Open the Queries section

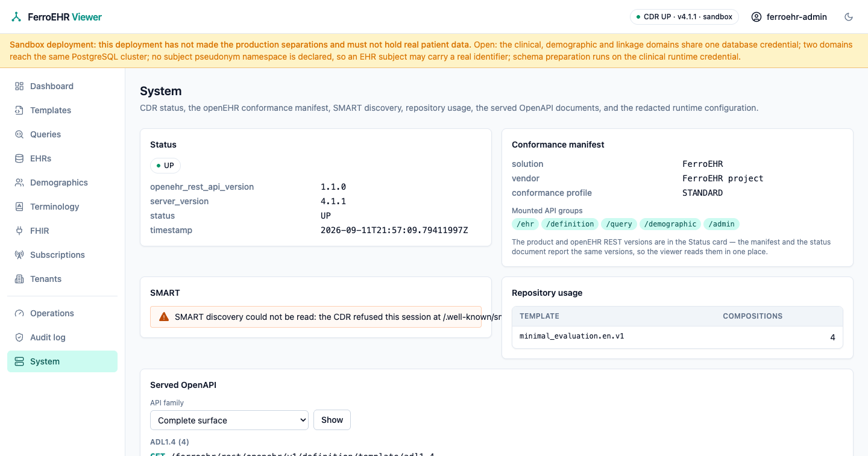[62, 134]
